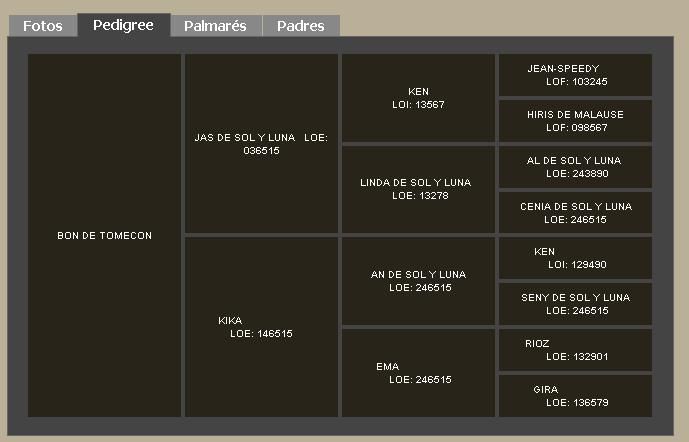The image size is (689, 442).
Task: Select AN DE SOL Y LUNA cell
Action: pyautogui.click(x=418, y=281)
